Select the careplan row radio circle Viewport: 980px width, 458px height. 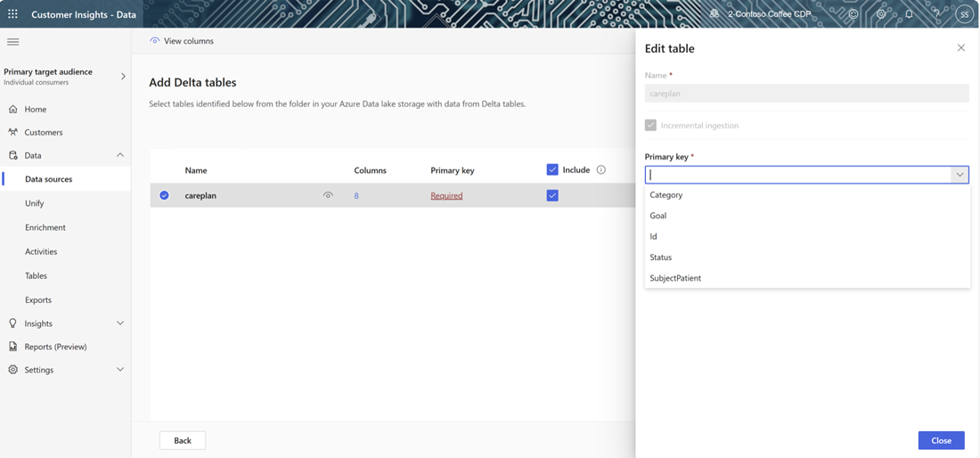165,195
